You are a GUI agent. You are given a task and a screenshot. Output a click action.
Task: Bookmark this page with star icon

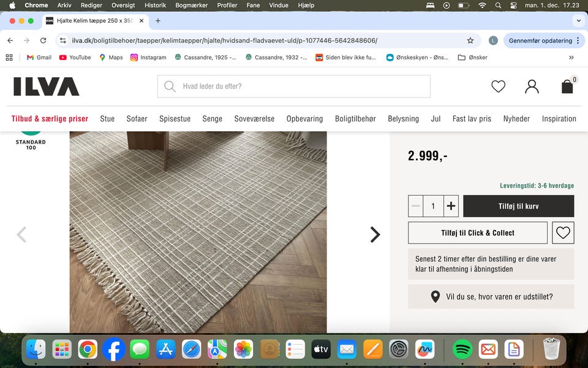click(x=470, y=40)
